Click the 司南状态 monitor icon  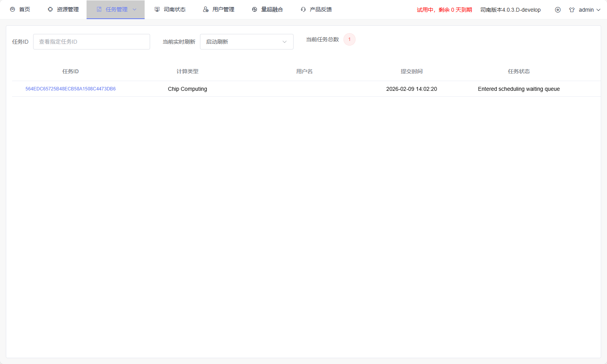click(157, 9)
